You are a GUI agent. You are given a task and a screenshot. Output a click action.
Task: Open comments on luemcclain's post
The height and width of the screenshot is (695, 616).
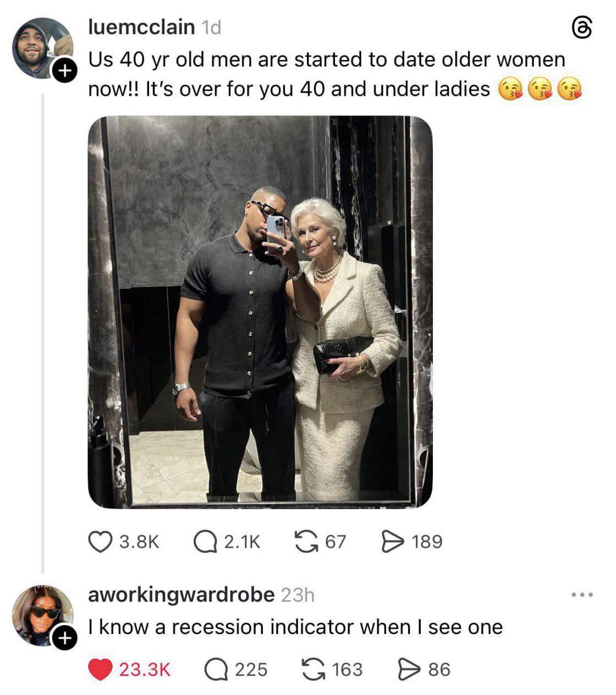click(x=205, y=542)
